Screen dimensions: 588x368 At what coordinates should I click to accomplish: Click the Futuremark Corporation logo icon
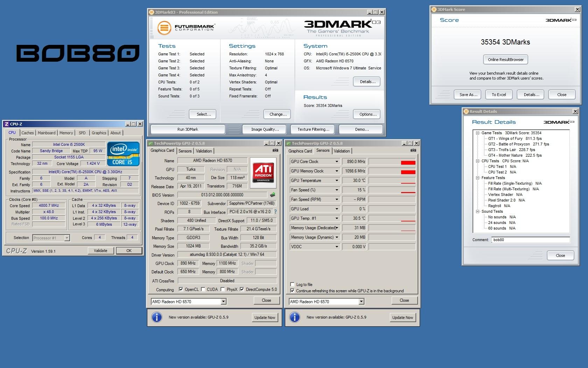point(164,28)
